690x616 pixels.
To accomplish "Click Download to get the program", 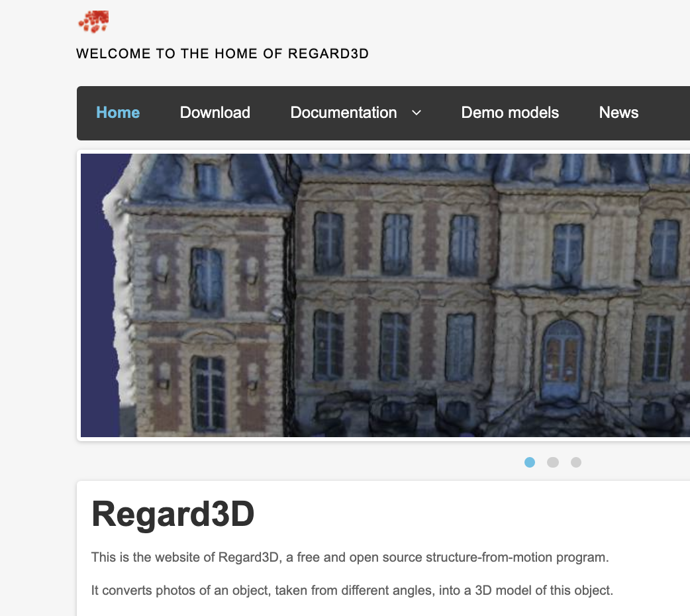I will coord(215,113).
